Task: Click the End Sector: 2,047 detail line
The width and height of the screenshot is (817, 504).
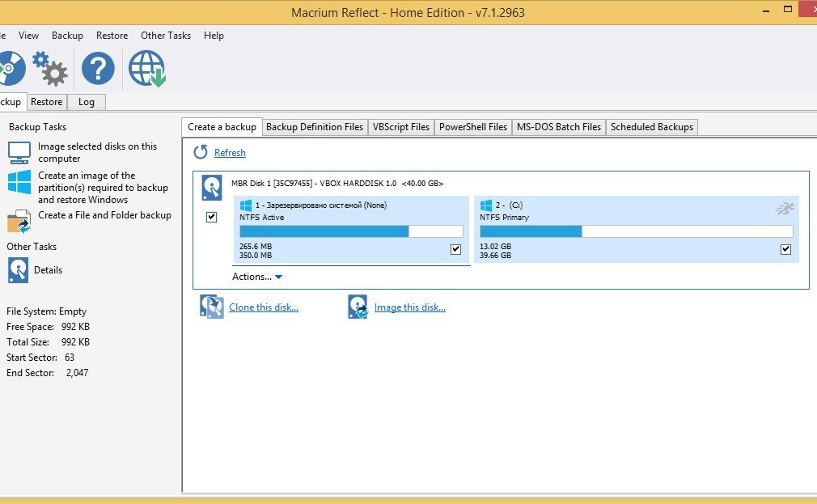Action: pos(48,373)
